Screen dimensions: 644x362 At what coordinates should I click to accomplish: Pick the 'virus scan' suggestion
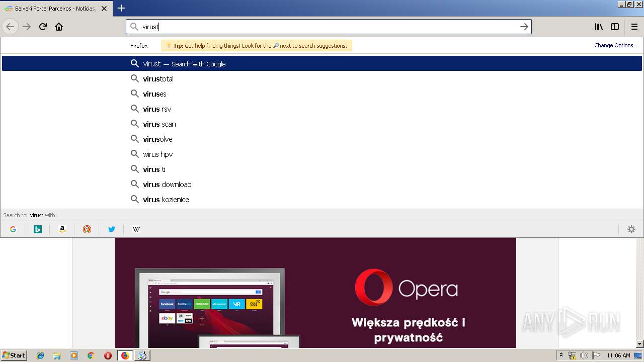322,124
